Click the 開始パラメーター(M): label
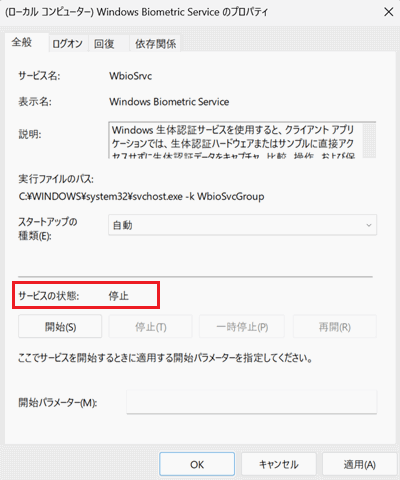 click(58, 403)
